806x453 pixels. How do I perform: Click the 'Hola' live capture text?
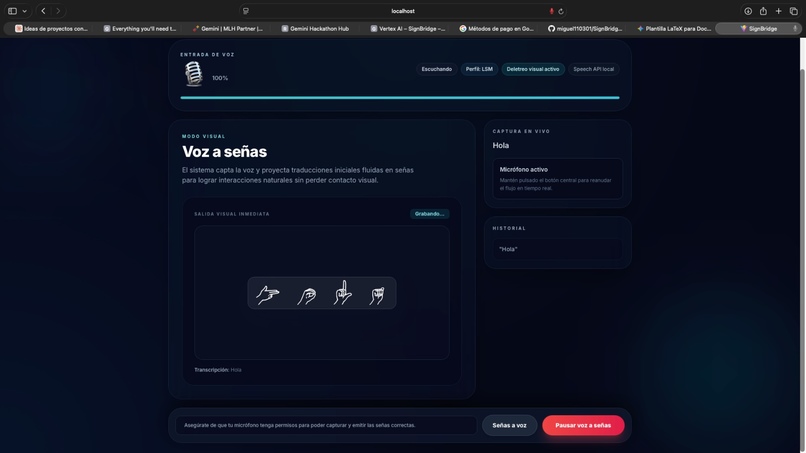[501, 146]
